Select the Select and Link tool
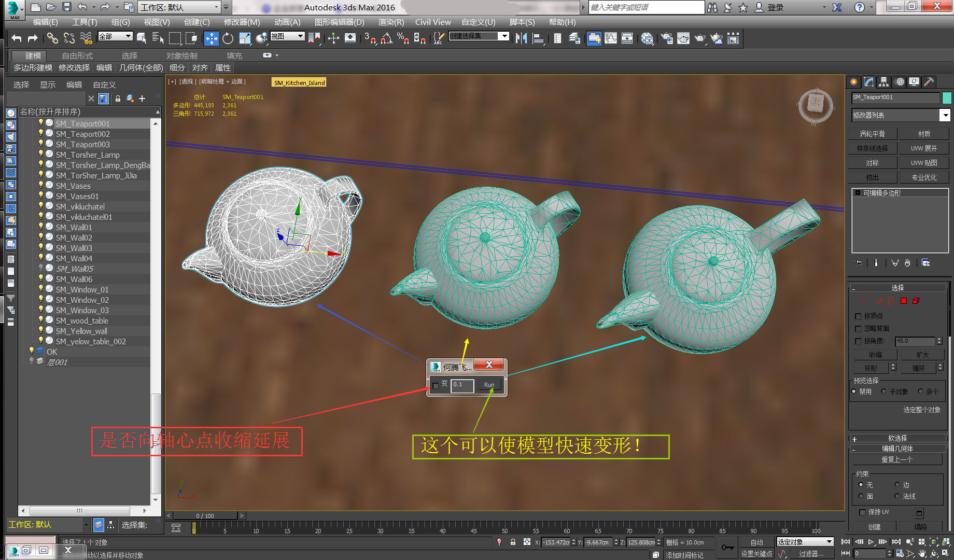This screenshot has width=954, height=560. pyautogui.click(x=52, y=38)
